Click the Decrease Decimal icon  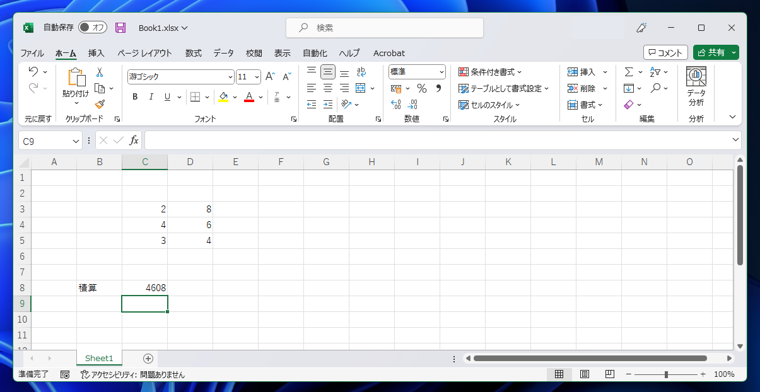(412, 104)
